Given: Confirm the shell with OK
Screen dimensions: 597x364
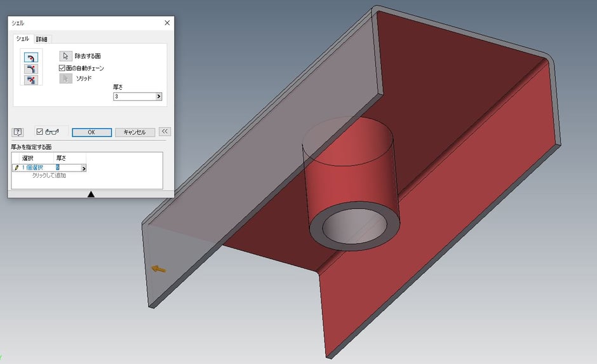Looking at the screenshot, I should click(91, 132).
